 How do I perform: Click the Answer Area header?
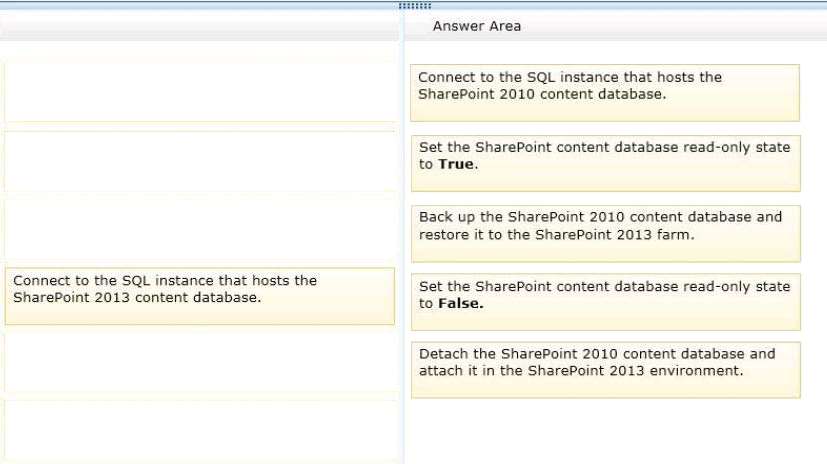477,26
